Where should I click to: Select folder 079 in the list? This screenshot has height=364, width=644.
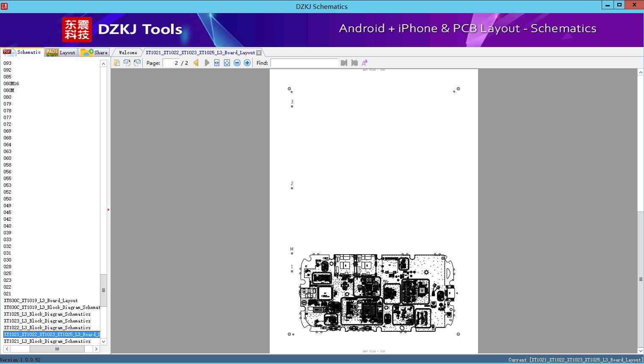coord(8,104)
